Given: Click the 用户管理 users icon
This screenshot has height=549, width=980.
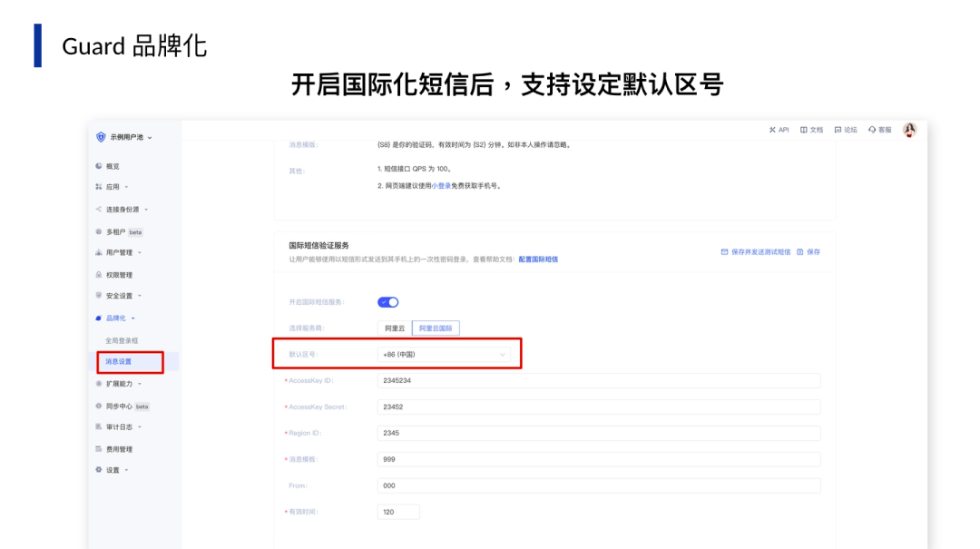Looking at the screenshot, I should coord(98,252).
